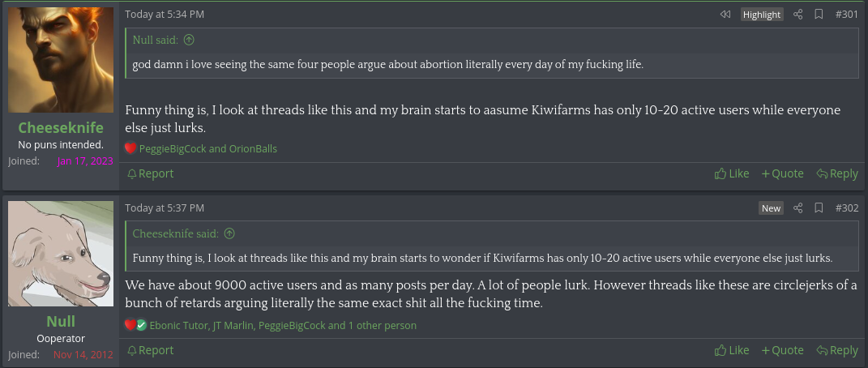Click the rewind icon on post #301
The image size is (868, 368).
coord(725,15)
